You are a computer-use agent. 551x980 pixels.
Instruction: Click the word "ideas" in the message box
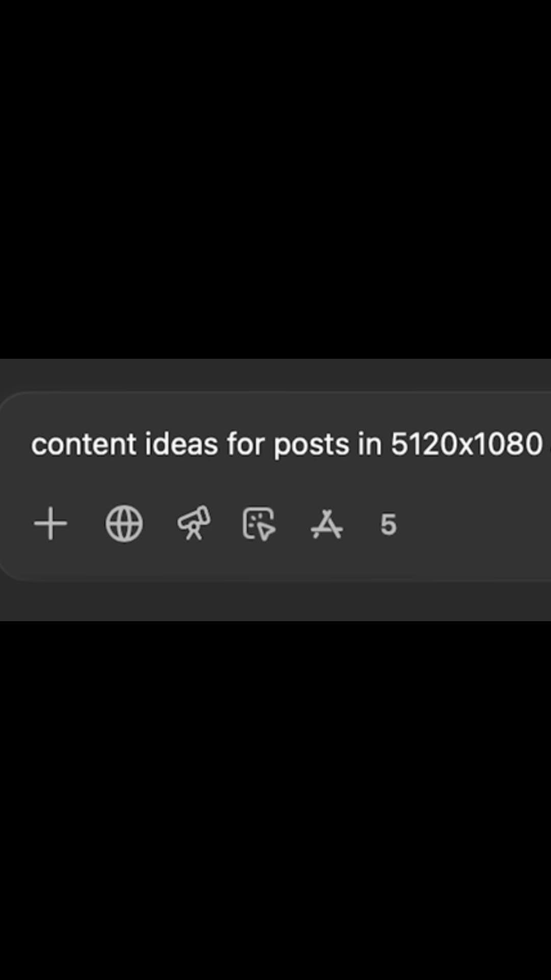182,444
